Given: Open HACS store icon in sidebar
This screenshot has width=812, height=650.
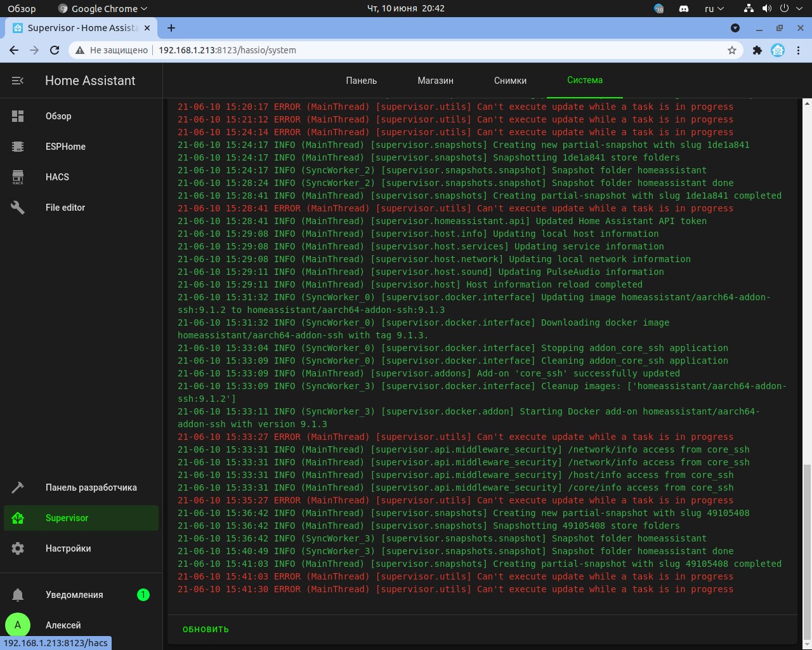Looking at the screenshot, I should point(18,177).
